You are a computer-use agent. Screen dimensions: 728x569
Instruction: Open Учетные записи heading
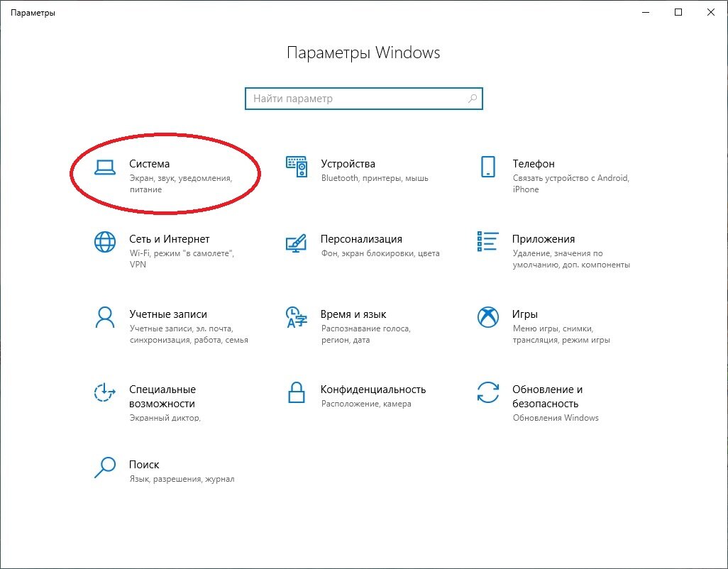(x=168, y=314)
